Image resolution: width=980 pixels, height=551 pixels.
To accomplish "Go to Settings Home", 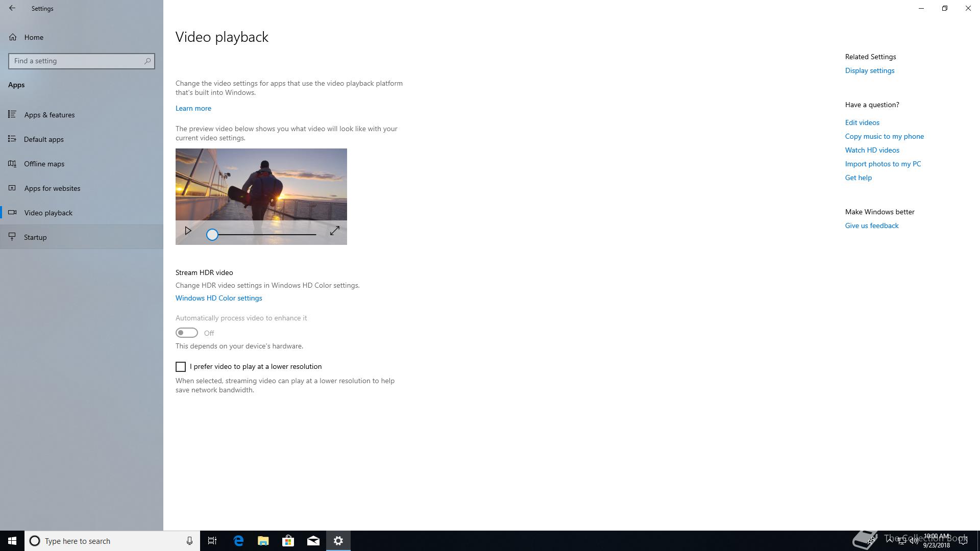I will point(34,37).
